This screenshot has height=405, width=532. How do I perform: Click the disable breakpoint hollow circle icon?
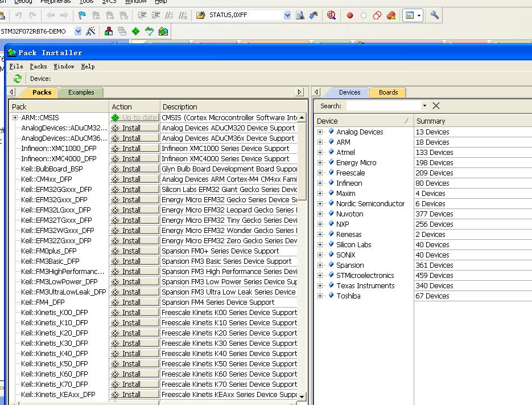click(x=364, y=15)
